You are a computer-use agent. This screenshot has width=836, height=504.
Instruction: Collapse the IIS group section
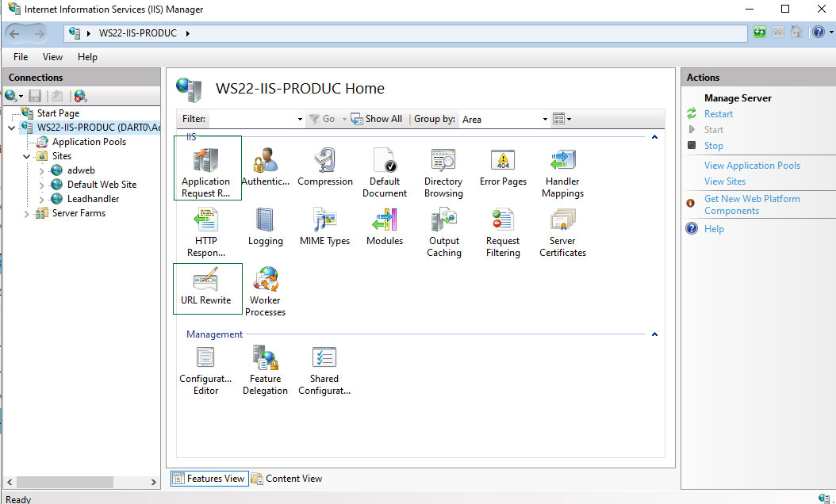[x=654, y=137]
